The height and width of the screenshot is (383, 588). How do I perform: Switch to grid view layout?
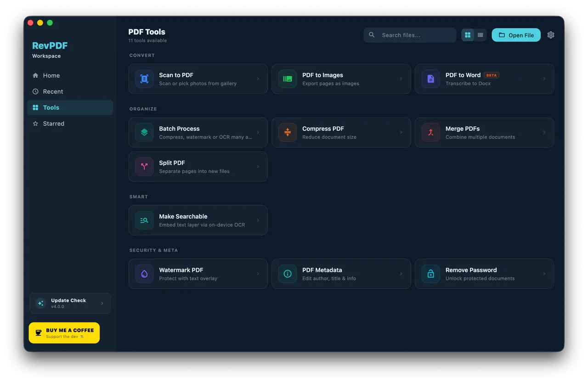click(x=468, y=35)
